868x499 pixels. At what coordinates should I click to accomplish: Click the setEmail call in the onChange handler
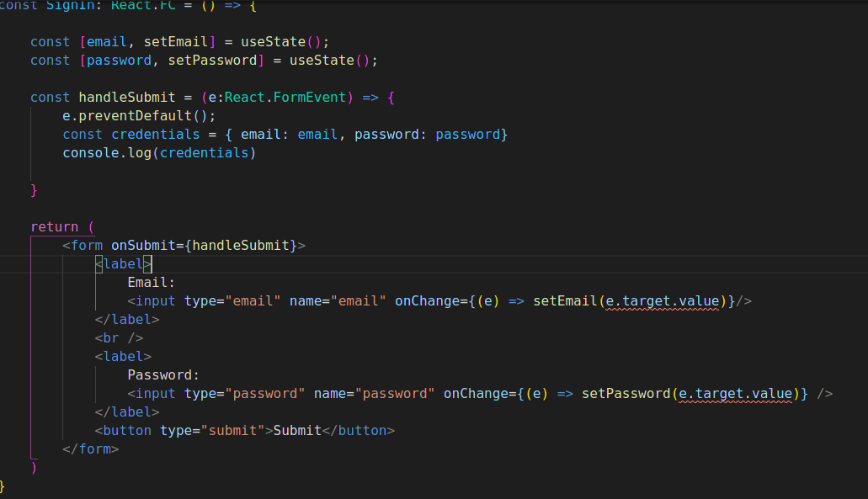point(565,301)
